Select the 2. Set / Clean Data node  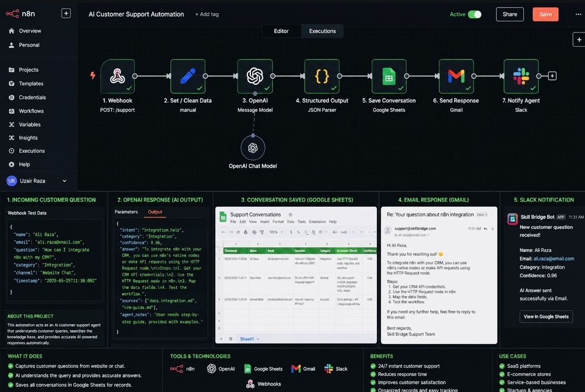(x=188, y=76)
